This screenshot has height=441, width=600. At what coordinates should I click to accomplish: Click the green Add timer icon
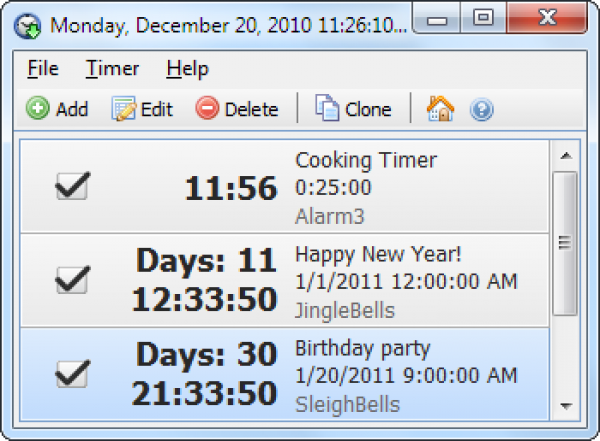(38, 109)
